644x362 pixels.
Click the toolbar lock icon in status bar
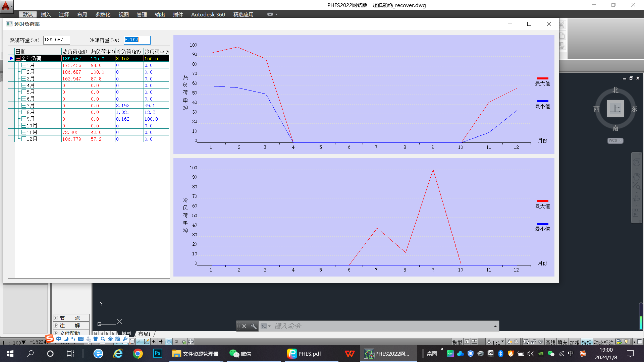coord(533,342)
